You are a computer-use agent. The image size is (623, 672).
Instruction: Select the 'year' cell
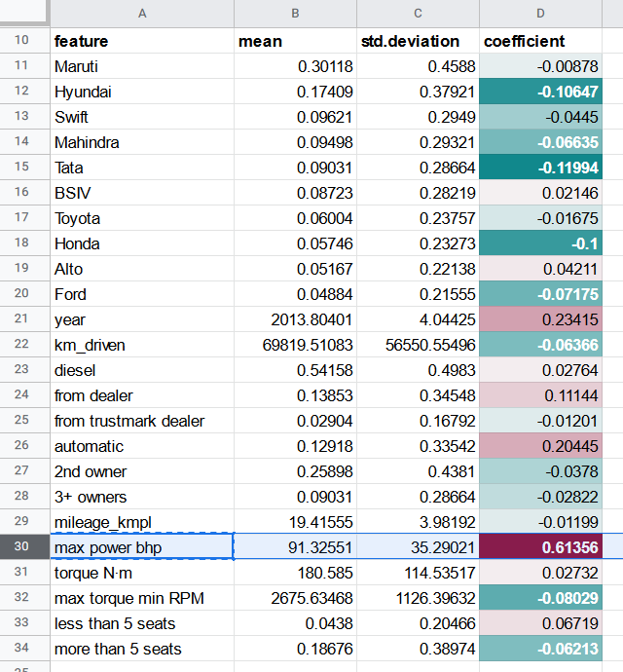pyautogui.click(x=142, y=319)
